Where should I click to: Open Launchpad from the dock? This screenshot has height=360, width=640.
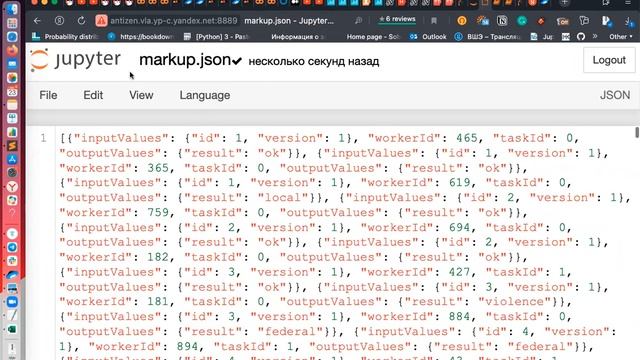(12, 23)
